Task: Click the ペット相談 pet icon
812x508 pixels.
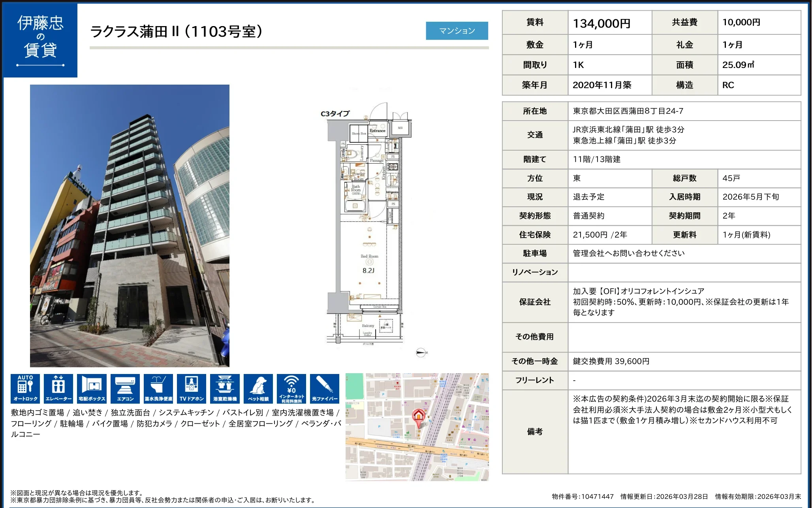Action: tap(258, 388)
